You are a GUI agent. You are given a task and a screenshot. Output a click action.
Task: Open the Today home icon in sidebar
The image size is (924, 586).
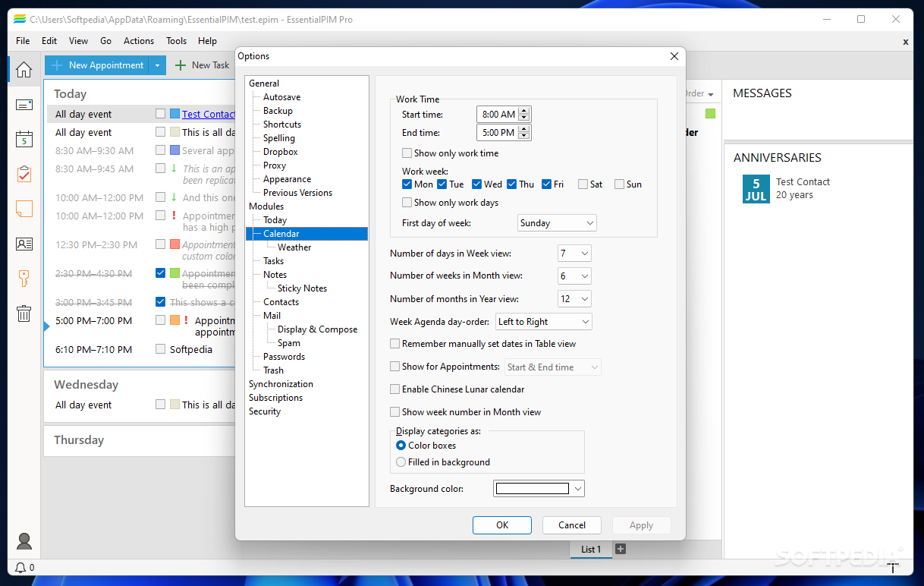pyautogui.click(x=24, y=70)
